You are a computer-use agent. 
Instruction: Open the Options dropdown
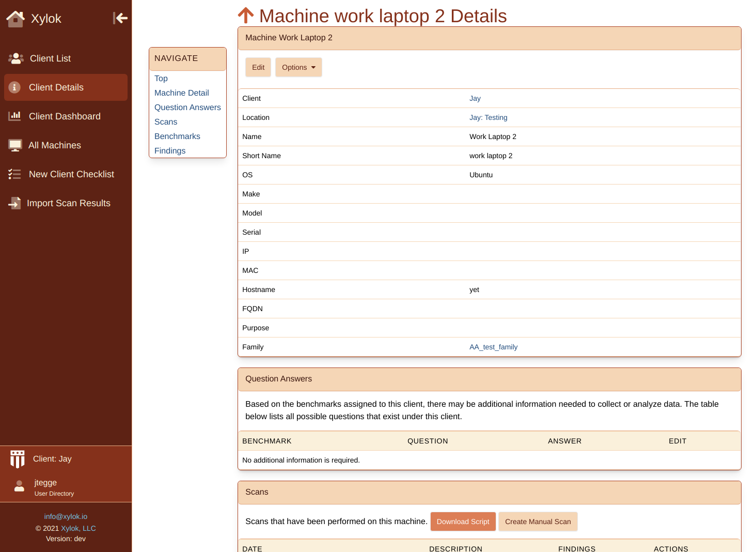tap(298, 67)
